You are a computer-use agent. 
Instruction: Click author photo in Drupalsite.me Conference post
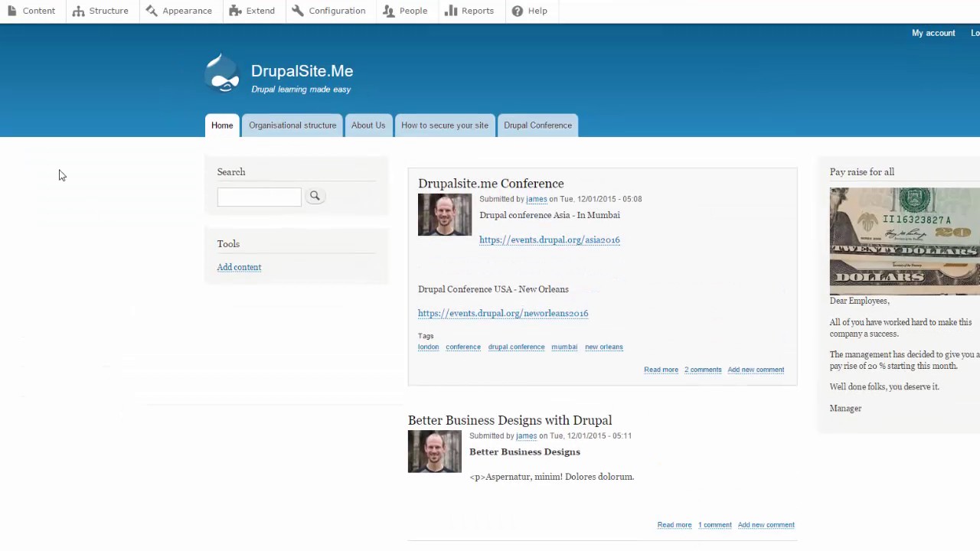(445, 214)
